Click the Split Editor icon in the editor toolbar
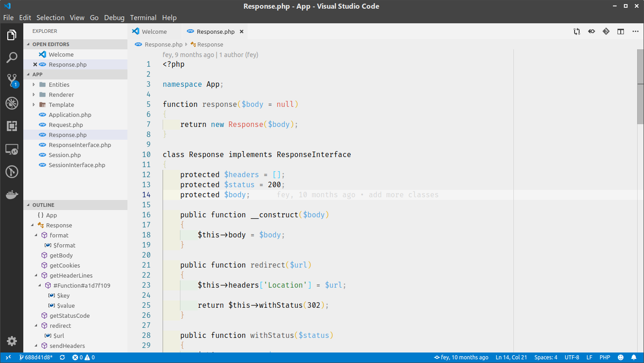Image resolution: width=644 pixels, height=363 pixels. (x=620, y=32)
